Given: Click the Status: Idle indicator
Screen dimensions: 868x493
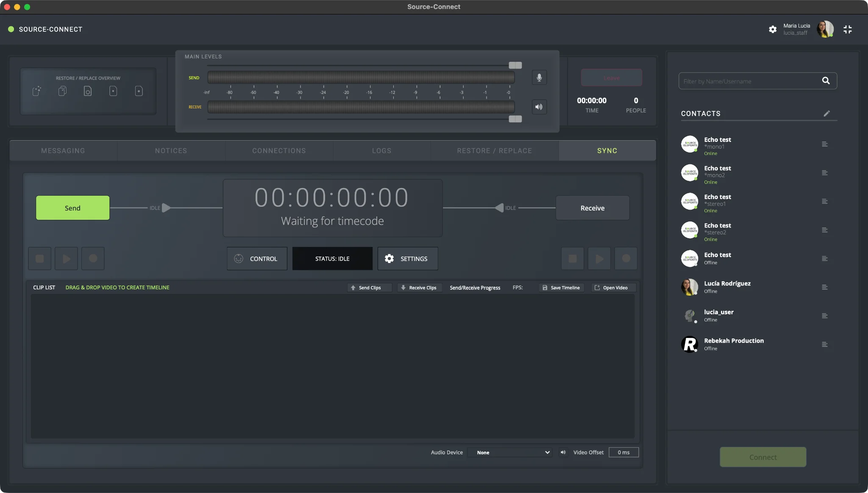Looking at the screenshot, I should coord(332,258).
